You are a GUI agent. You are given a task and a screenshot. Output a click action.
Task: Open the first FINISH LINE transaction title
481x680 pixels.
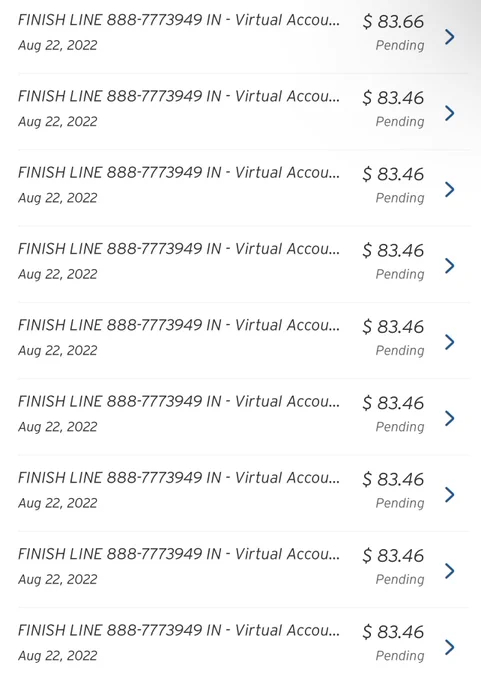click(x=179, y=20)
